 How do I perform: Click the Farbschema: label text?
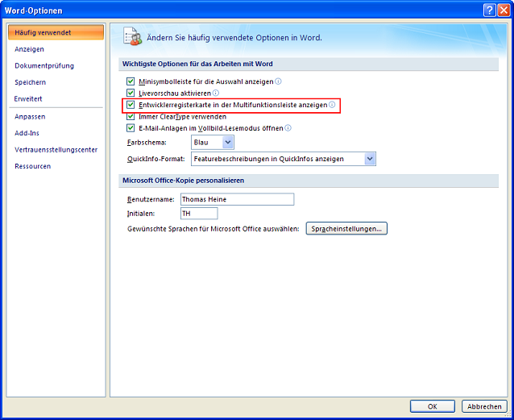147,143
